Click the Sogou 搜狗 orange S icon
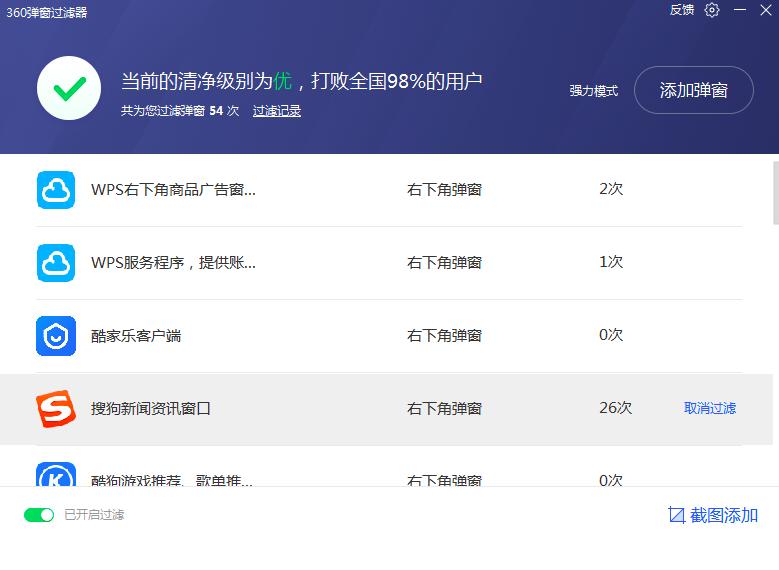This screenshot has height=570, width=779. tap(56, 408)
